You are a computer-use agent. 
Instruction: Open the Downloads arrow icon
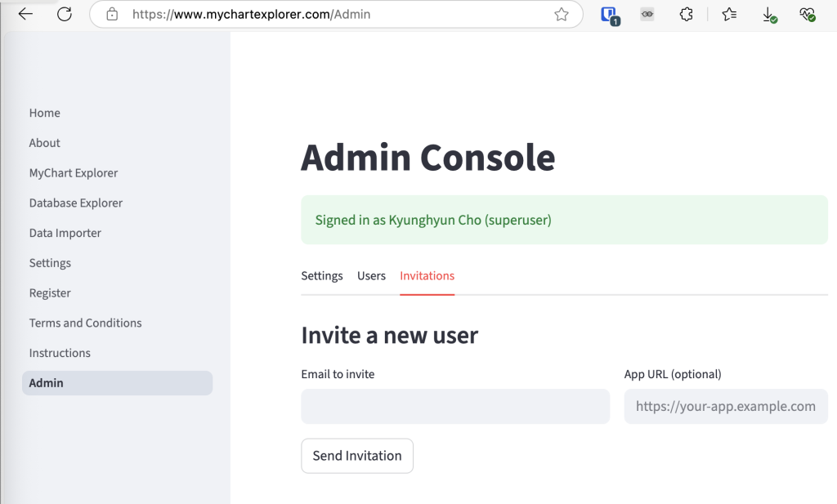[768, 14]
